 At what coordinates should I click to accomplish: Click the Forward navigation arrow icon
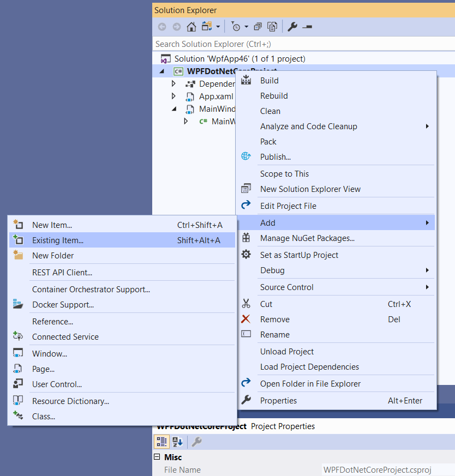tap(177, 26)
